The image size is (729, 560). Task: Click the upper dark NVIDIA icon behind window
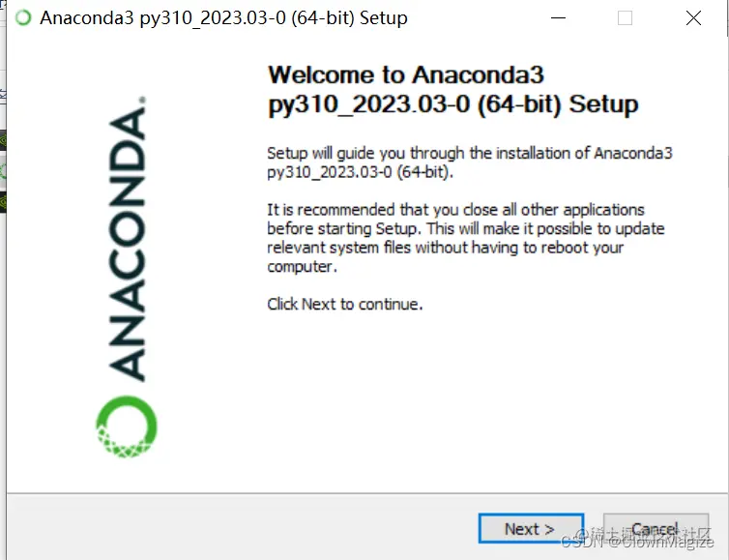3,140
